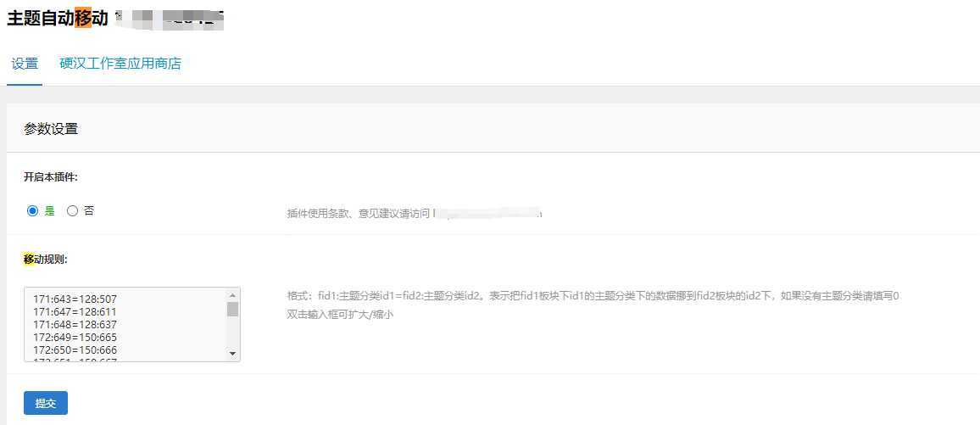Image resolution: width=980 pixels, height=425 pixels.
Task: Click the rules textarea scrollbar down arrow
Action: pos(232,354)
